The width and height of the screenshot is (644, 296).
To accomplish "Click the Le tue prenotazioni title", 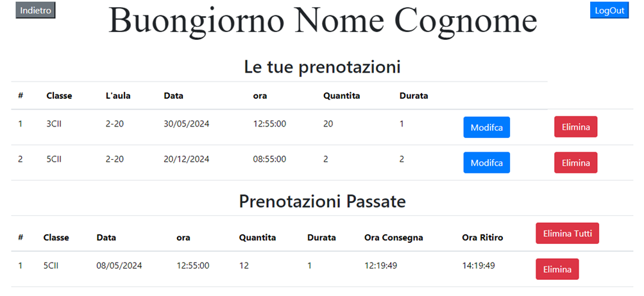I will [x=322, y=67].
